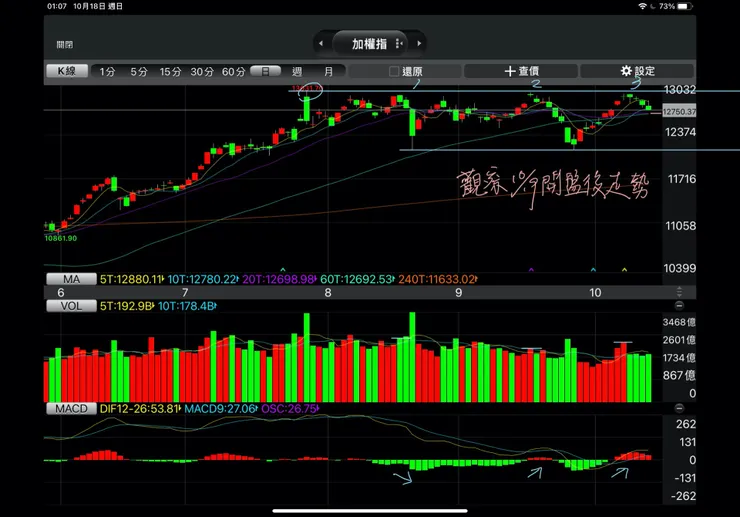Tap the 12374 price axis label
Image resolution: width=740 pixels, height=517 pixels.
click(x=680, y=132)
